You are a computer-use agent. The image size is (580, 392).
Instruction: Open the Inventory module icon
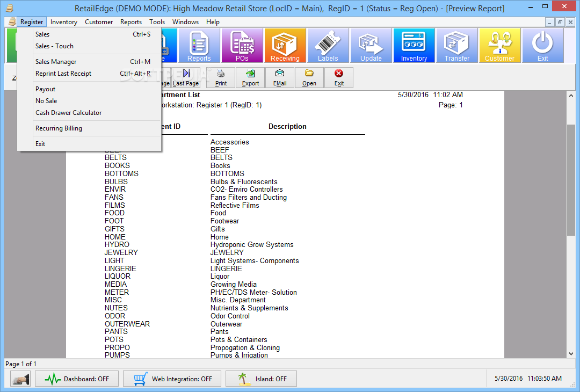point(414,46)
